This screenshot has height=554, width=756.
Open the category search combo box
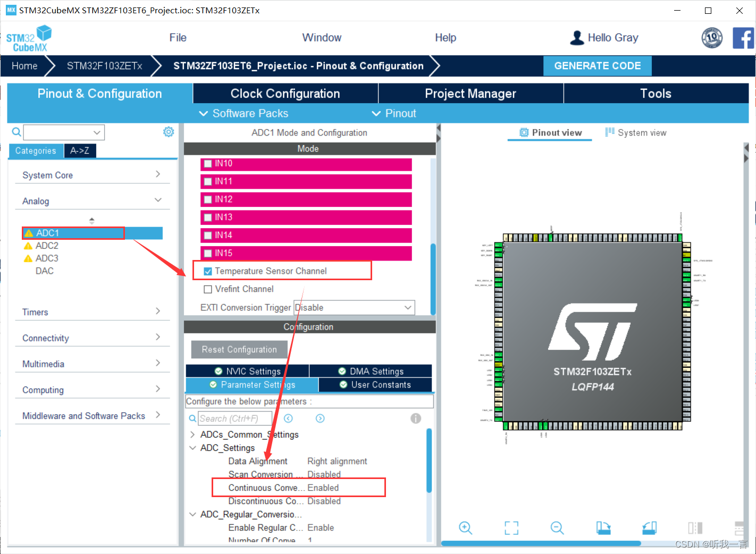(64, 132)
